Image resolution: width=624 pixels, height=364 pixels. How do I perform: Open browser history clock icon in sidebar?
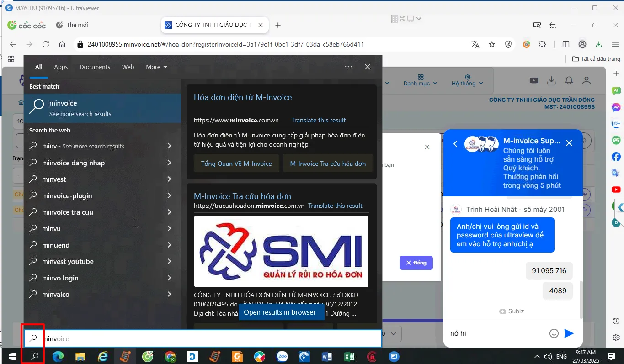616,321
